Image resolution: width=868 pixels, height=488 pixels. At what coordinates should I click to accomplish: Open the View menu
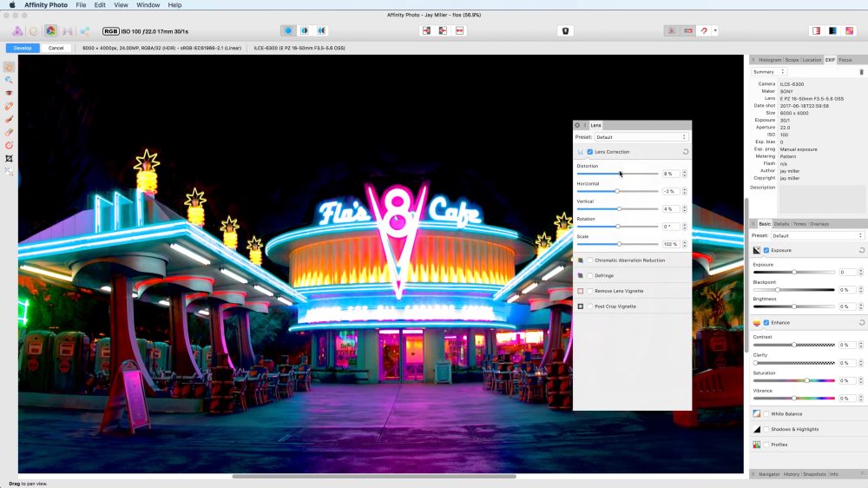121,5
